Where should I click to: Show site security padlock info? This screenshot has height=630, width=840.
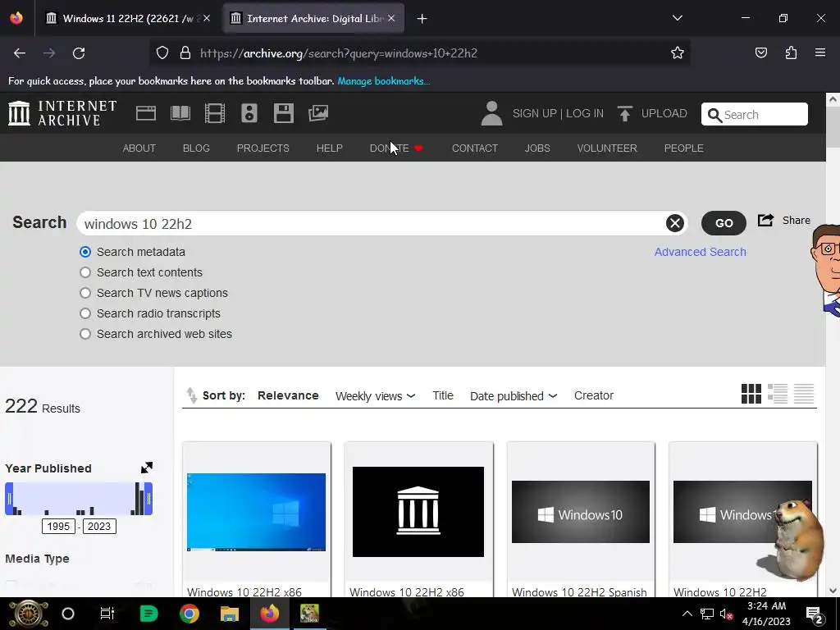pyautogui.click(x=185, y=53)
